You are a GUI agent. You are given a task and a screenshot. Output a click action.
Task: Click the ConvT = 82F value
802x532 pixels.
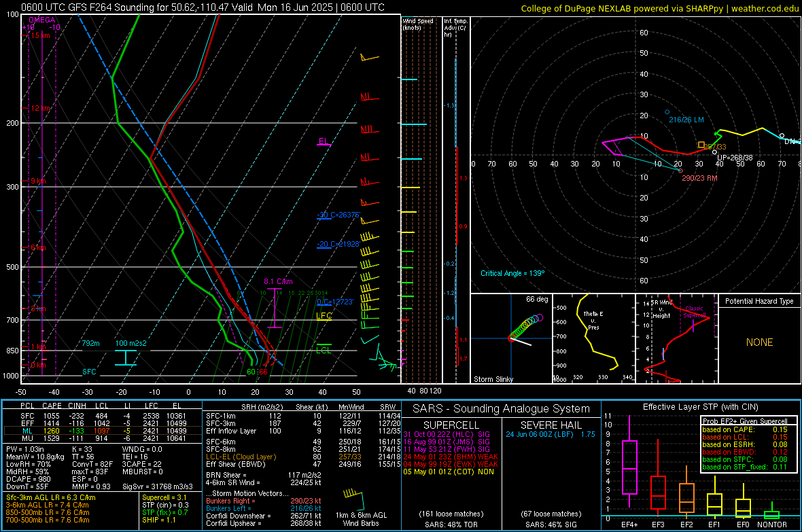(92, 465)
